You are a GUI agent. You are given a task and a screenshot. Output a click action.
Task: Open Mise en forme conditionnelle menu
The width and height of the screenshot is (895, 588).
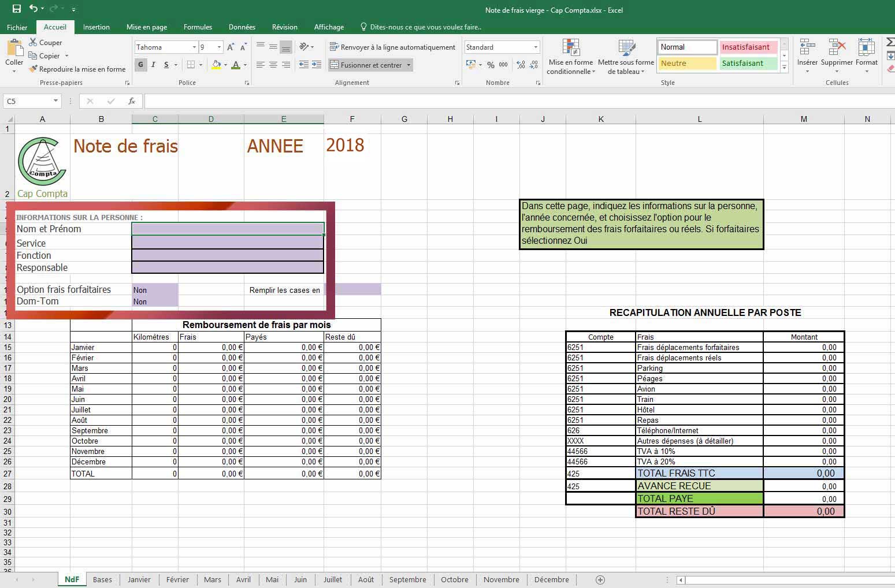(571, 57)
